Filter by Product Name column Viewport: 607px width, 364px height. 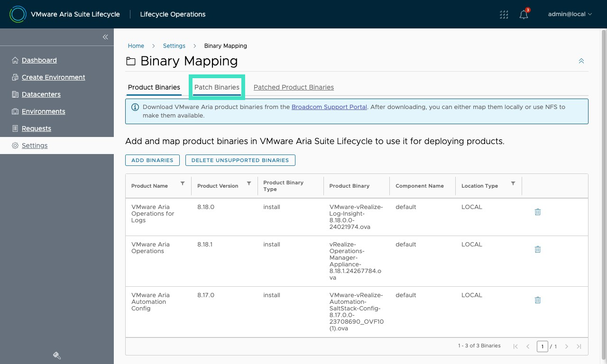pyautogui.click(x=183, y=183)
